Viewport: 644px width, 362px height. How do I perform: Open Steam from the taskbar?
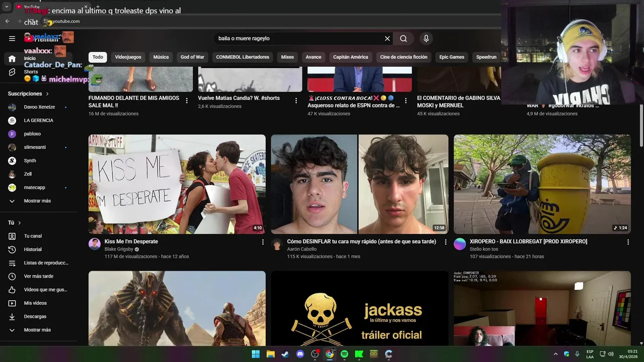point(285,354)
